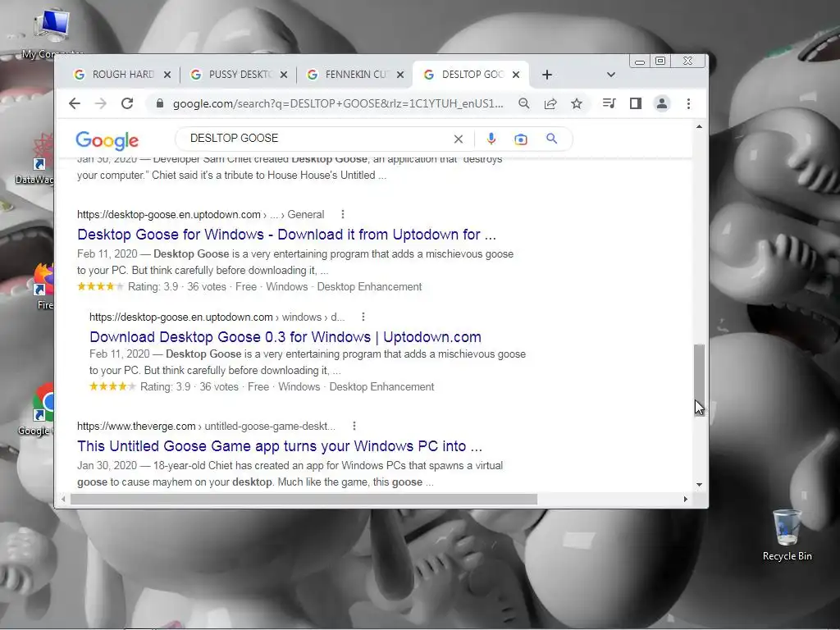Go back to the previous page
840x630 pixels.
[x=75, y=103]
